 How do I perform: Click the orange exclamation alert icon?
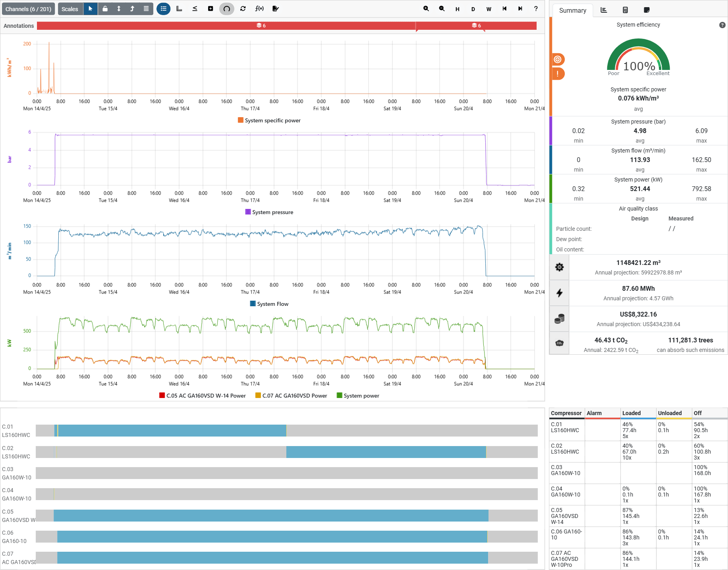click(x=558, y=73)
